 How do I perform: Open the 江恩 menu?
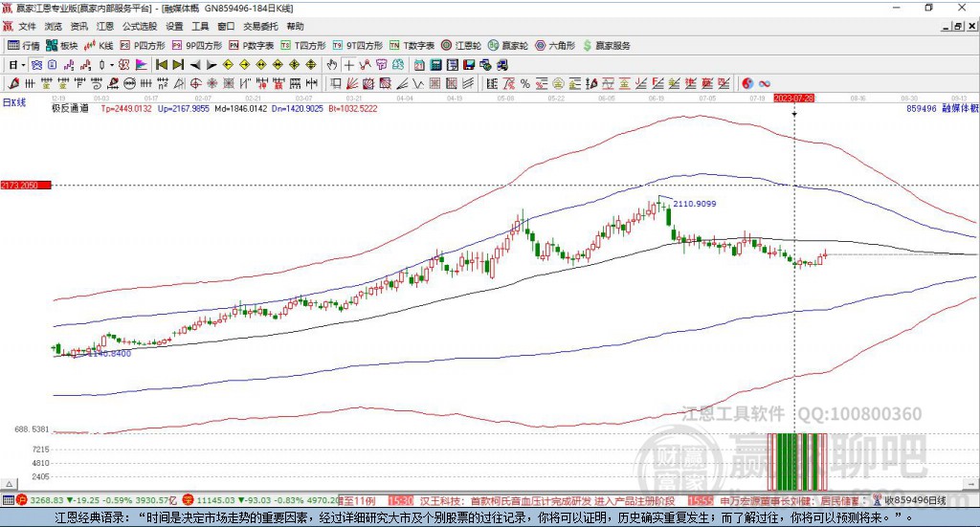click(105, 26)
